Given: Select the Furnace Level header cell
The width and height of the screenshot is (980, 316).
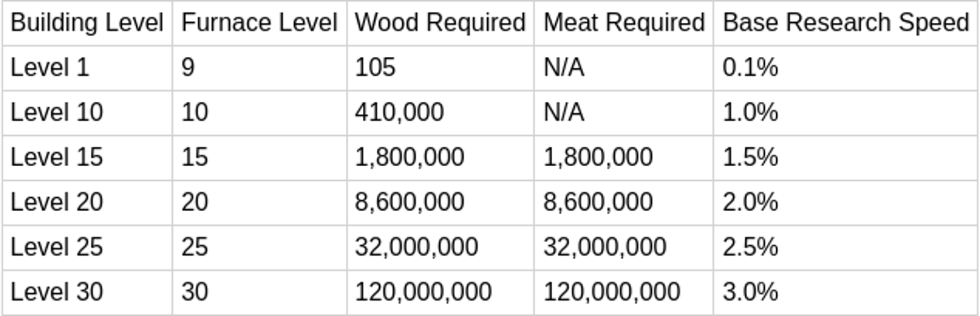Looking at the screenshot, I should pos(259,23).
